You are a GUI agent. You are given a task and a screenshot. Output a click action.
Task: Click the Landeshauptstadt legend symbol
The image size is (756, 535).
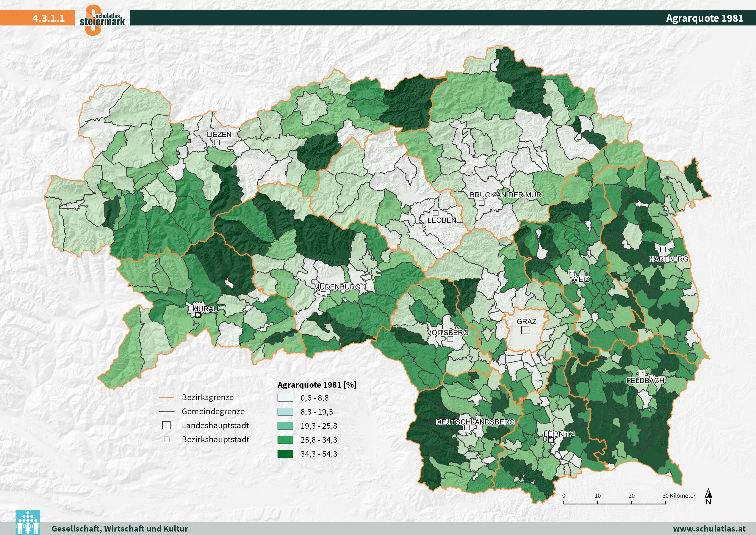[167, 425]
